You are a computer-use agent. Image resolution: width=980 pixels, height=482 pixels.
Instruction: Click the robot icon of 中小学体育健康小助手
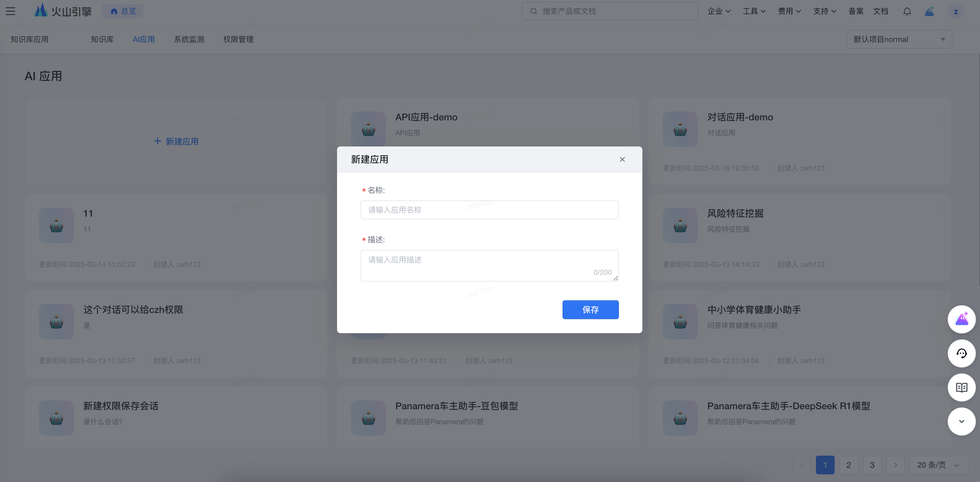point(680,322)
